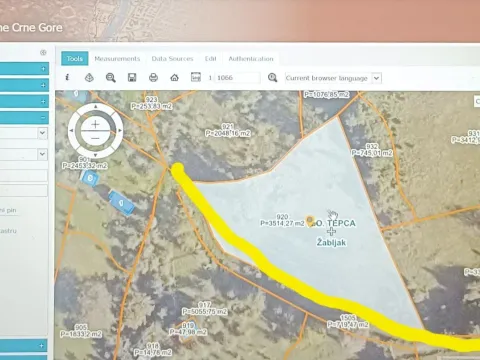Click parcel label 901 P=2453,32 m2
This screenshot has height=360, width=480.
point(85,162)
